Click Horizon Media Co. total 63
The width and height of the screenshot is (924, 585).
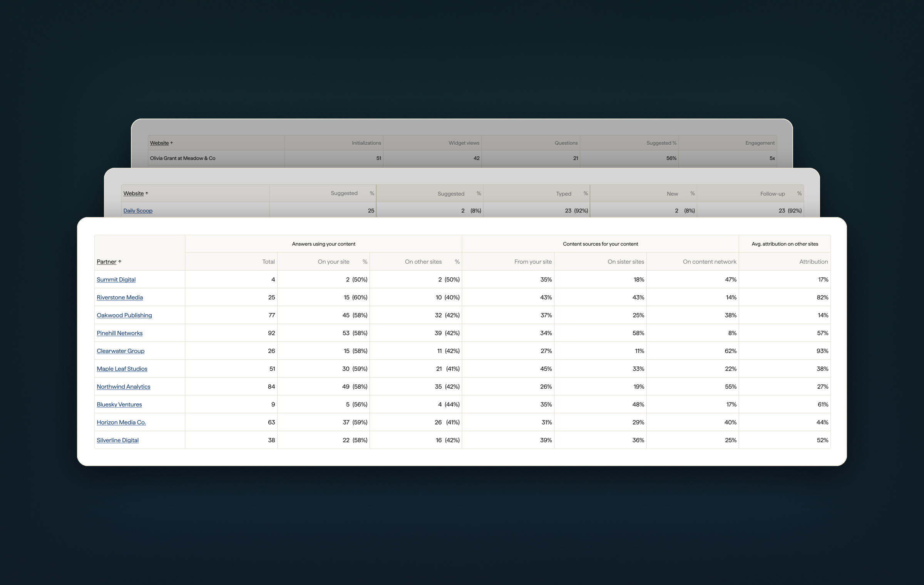click(x=271, y=423)
